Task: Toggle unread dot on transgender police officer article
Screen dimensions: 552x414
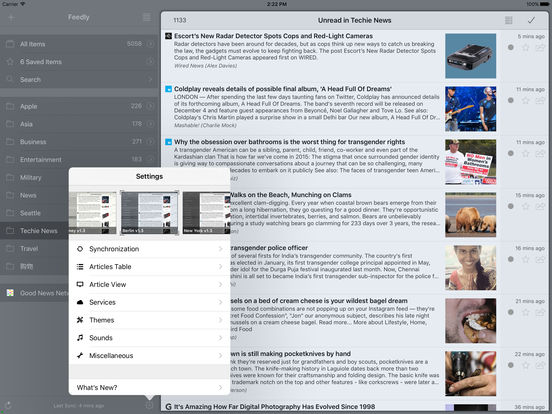Action: tap(511, 259)
